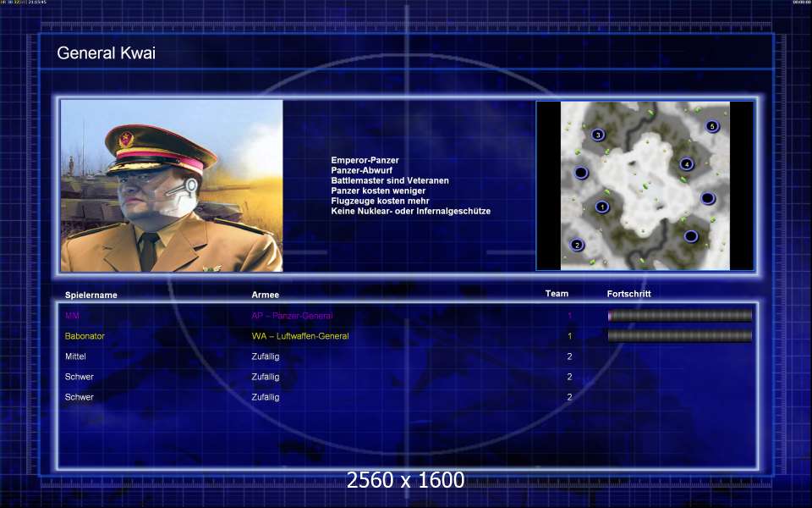This screenshot has height=508, width=812.
Task: Click start position marker 2 on minimap
Action: coord(577,245)
